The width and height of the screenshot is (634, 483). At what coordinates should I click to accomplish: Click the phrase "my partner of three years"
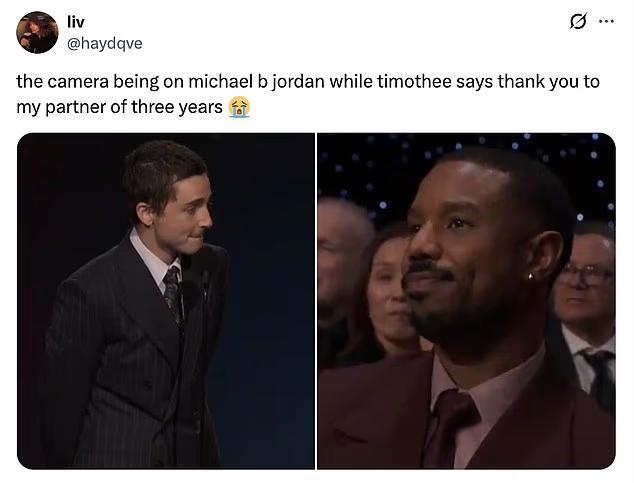point(119,108)
